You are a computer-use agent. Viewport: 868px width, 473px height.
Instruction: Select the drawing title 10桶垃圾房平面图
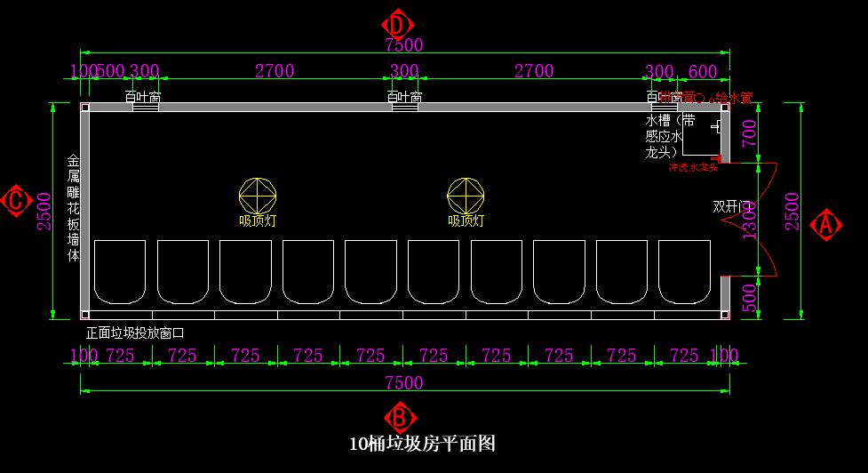coord(422,443)
